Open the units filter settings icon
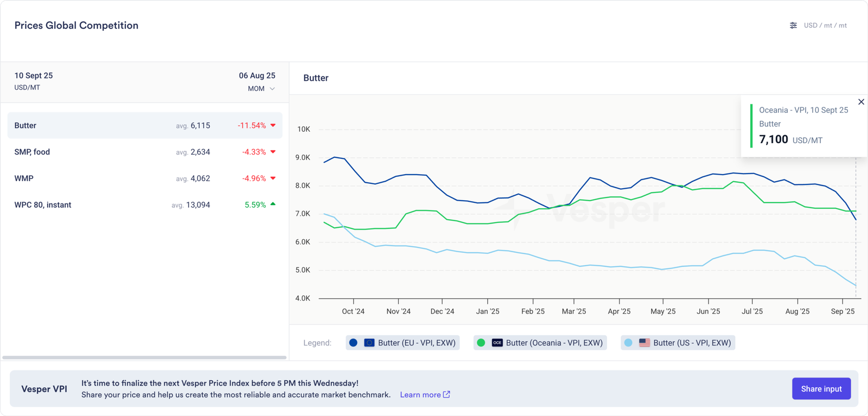Image resolution: width=868 pixels, height=416 pixels. 793,25
